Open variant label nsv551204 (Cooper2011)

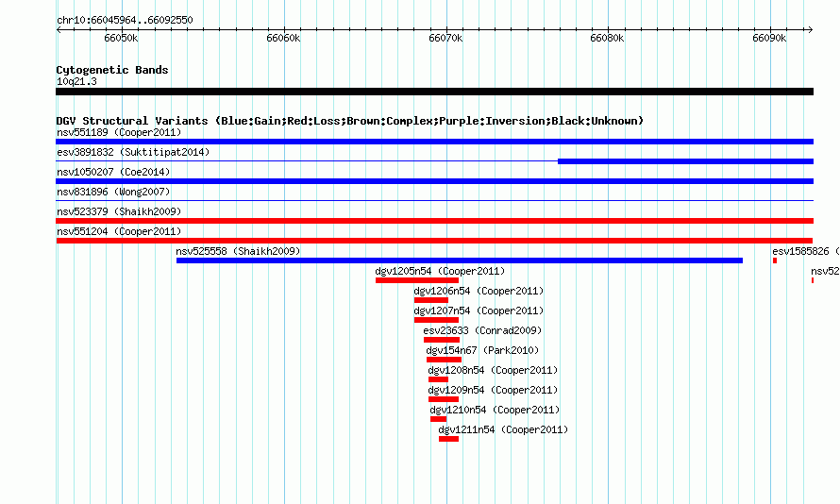pyautogui.click(x=119, y=231)
